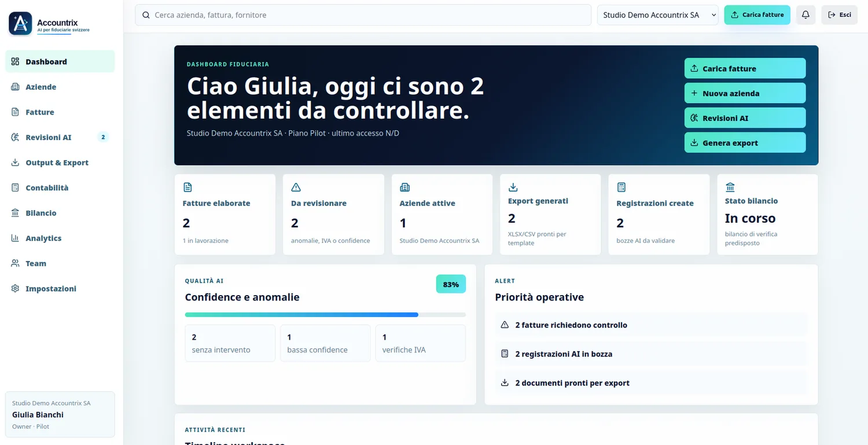Open alert 2 documenti pronti per export
The height and width of the screenshot is (445, 868).
click(651, 383)
